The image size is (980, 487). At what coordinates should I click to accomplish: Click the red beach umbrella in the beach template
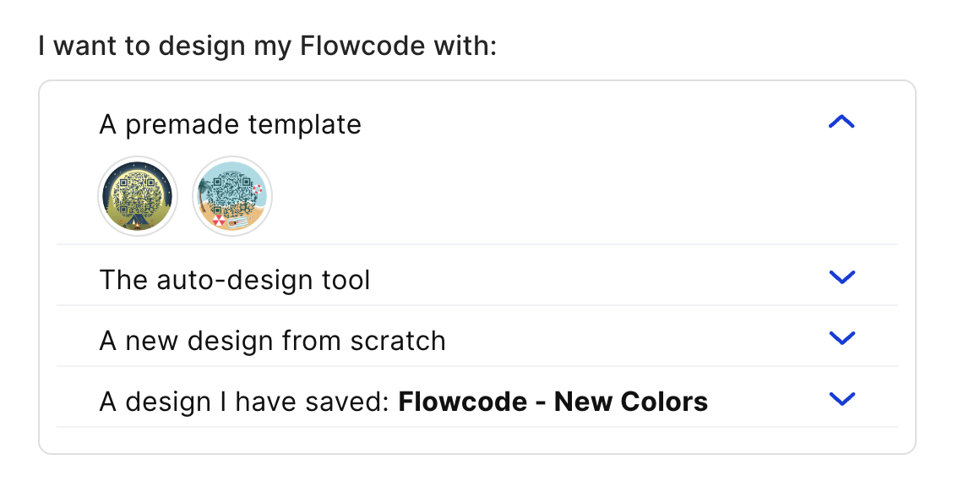pyautogui.click(x=219, y=220)
